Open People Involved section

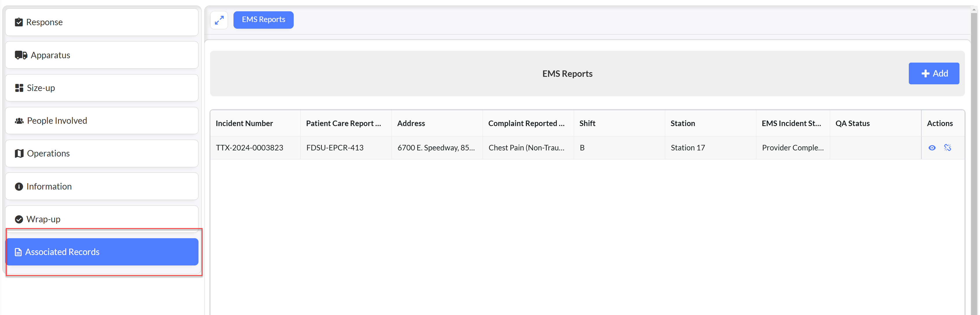point(102,121)
